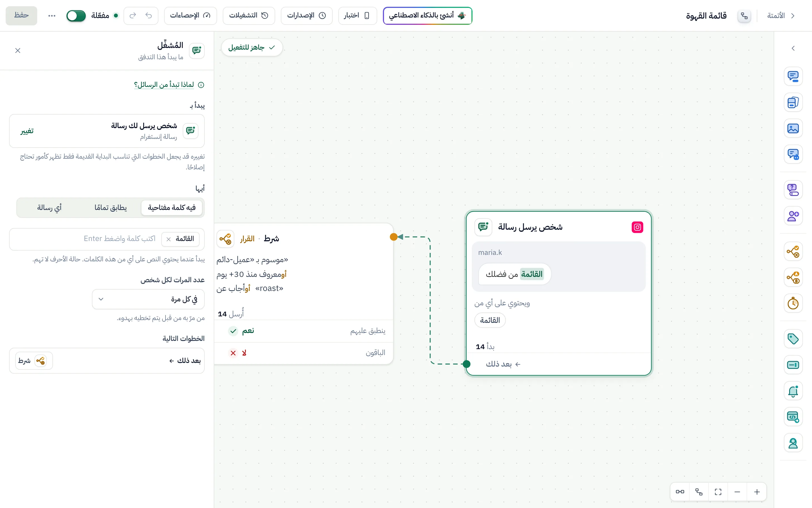Add an image block from sidebar
812x508 pixels.
pyautogui.click(x=793, y=128)
